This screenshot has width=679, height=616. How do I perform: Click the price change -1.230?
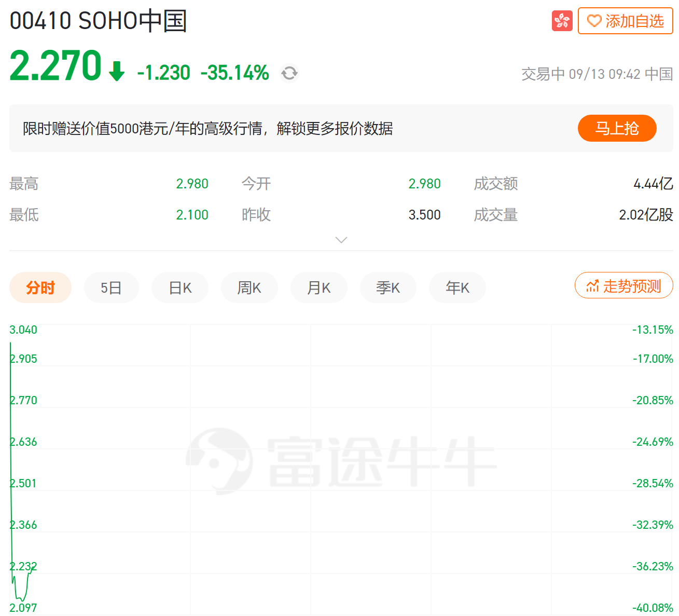click(x=164, y=73)
